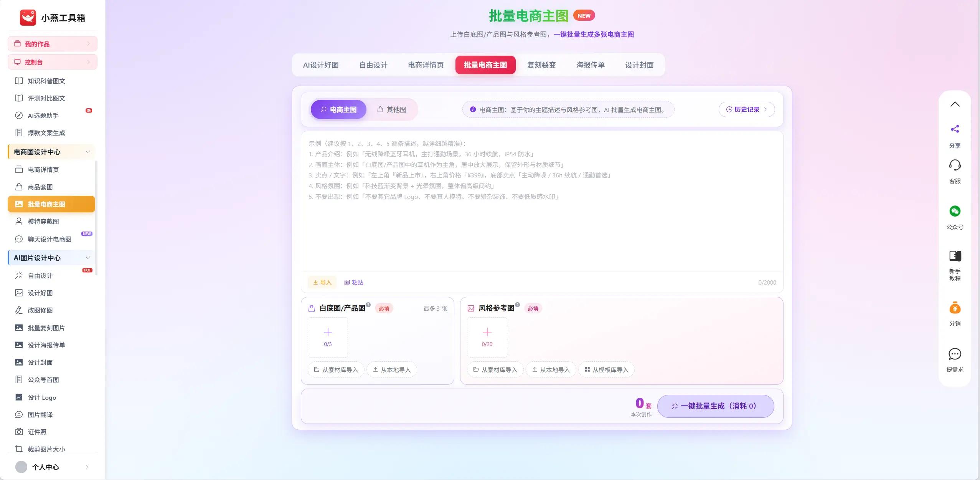Click the 控制台 chevron arrow
Image resolution: width=980 pixels, height=480 pixels.
pos(89,62)
